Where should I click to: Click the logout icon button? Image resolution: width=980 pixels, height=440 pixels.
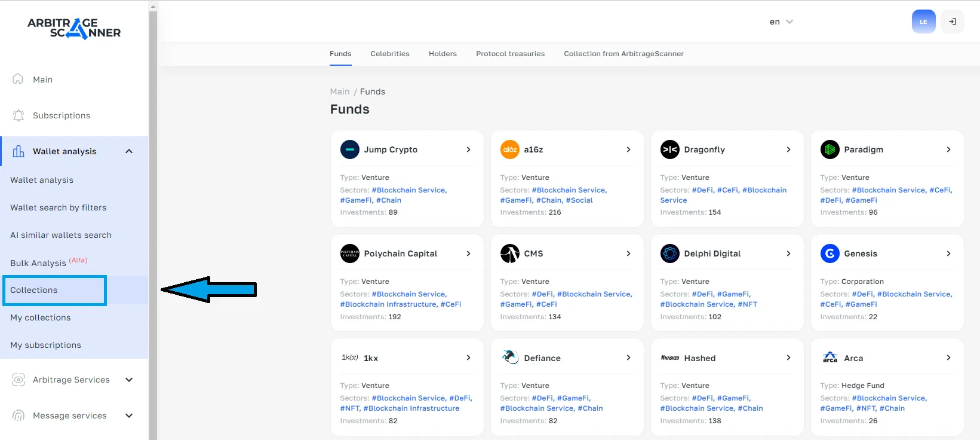coord(953,22)
